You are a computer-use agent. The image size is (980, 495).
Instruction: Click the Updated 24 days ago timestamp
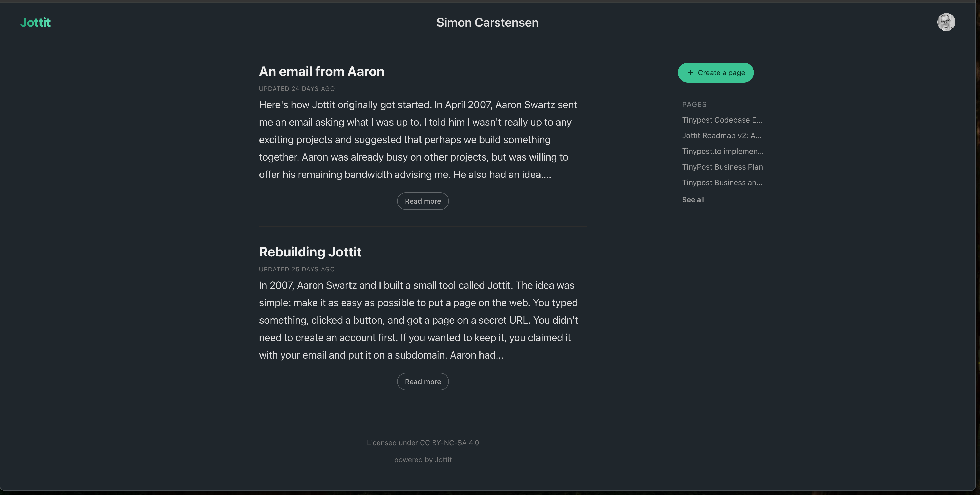(297, 89)
